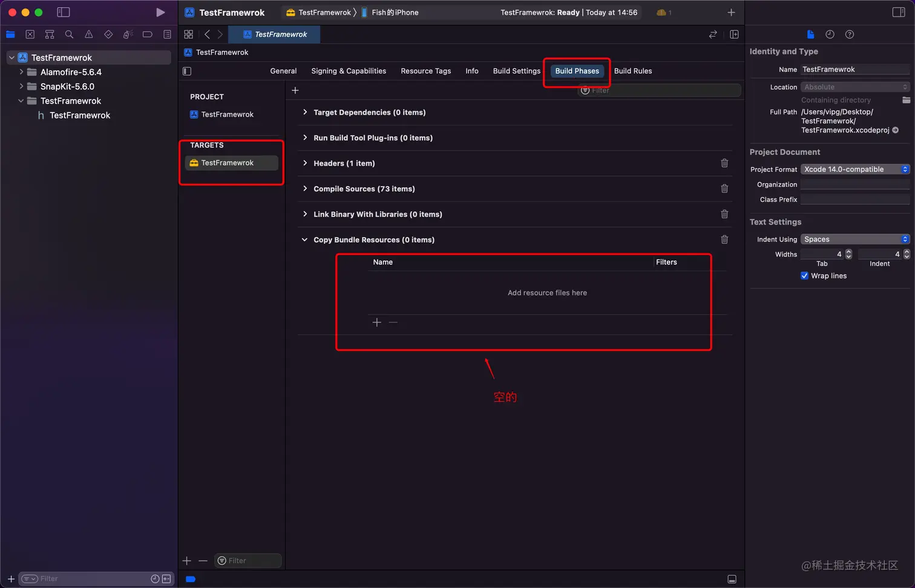Open the Indent Using dropdown
This screenshot has width=915, height=588.
point(855,239)
